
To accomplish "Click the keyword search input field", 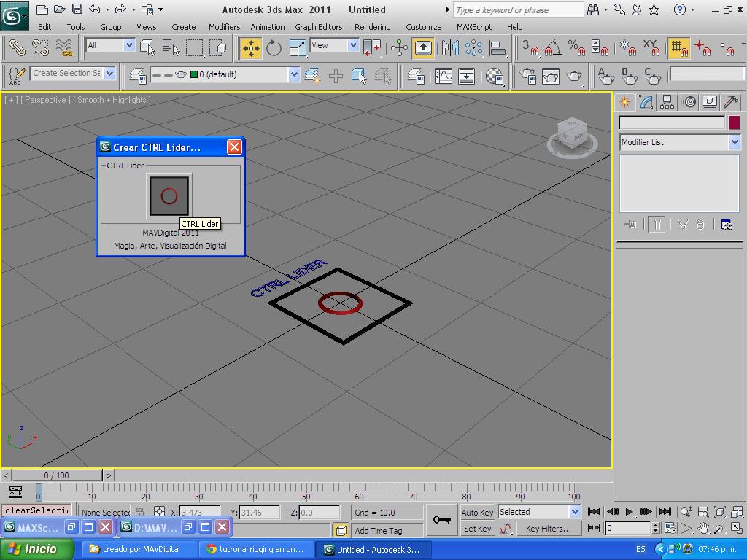I will (x=519, y=9).
